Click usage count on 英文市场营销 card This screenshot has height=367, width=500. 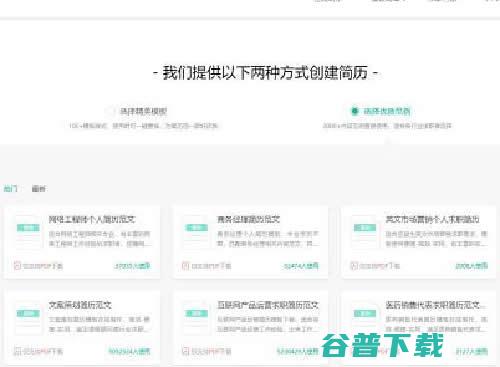click(x=471, y=266)
